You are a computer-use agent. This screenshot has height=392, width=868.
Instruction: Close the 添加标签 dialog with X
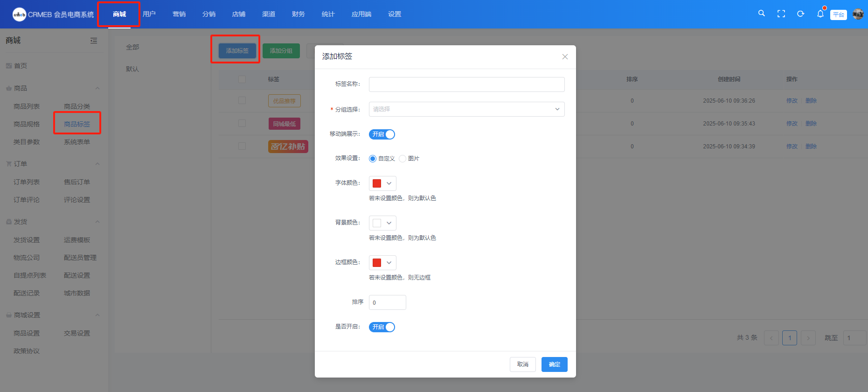pyautogui.click(x=565, y=56)
